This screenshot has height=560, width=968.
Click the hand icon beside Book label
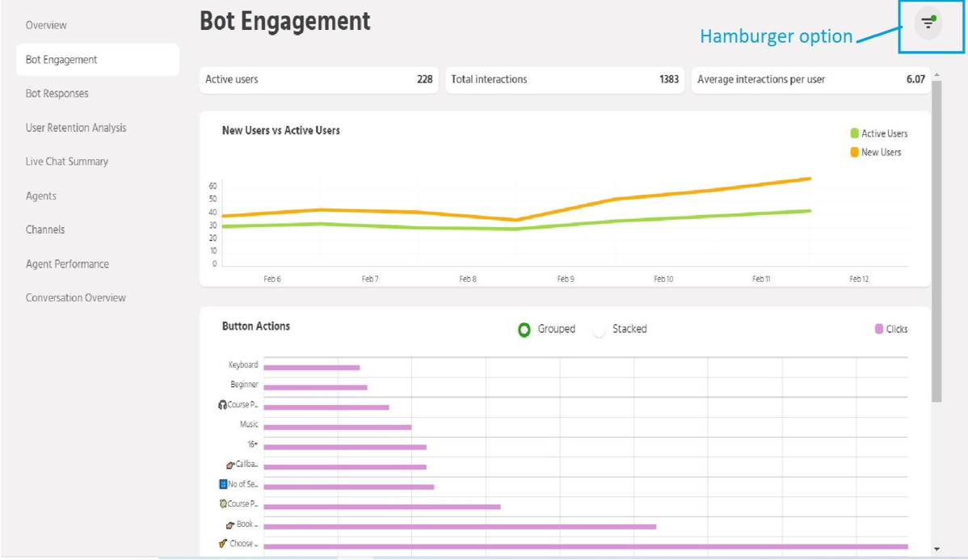(x=230, y=525)
